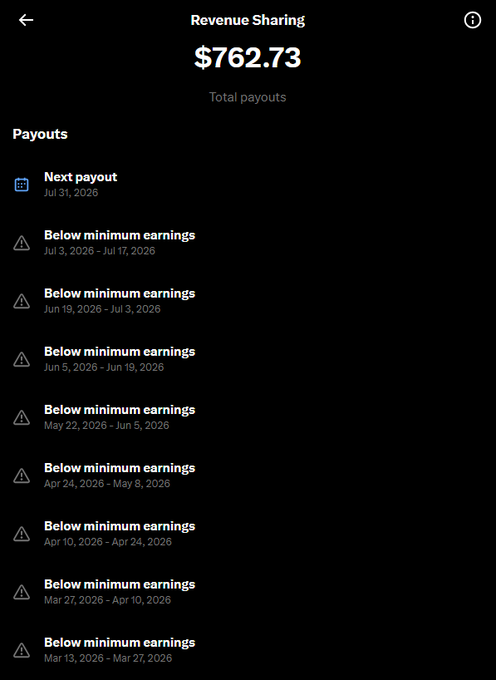The width and height of the screenshot is (496, 680).
Task: Open Below minimum earnings above Mar 13 - Mar 27
Action: [120, 642]
